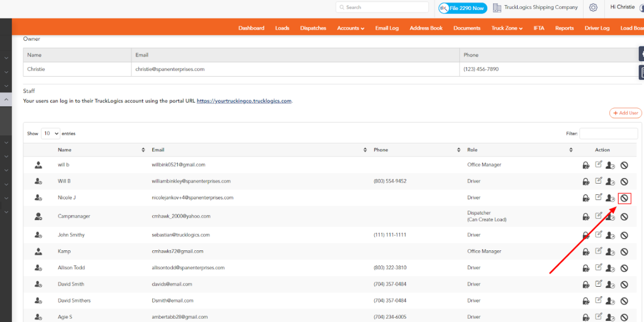This screenshot has height=322, width=644.
Task: Sort staff table by Phone column
Action: [x=458, y=150]
